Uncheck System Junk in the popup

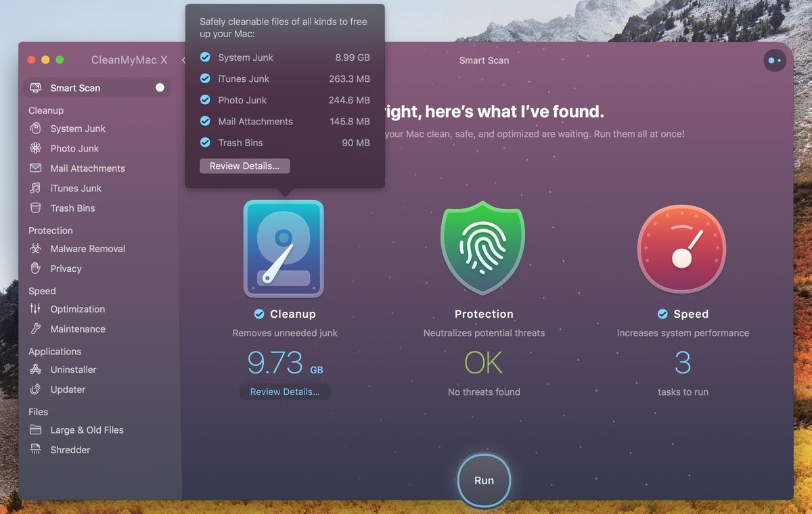[x=205, y=57]
